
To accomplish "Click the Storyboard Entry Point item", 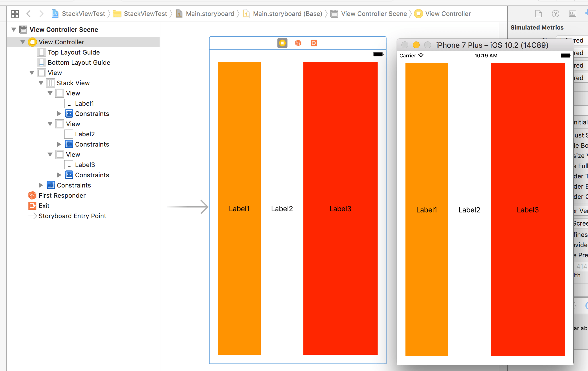I will click(72, 216).
